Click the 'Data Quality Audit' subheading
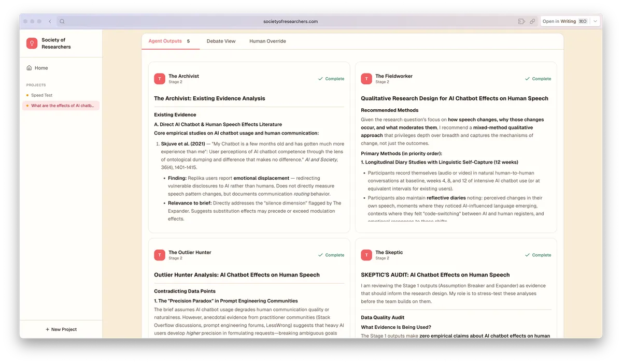Viewport: 622px width, 364px height. point(383,317)
